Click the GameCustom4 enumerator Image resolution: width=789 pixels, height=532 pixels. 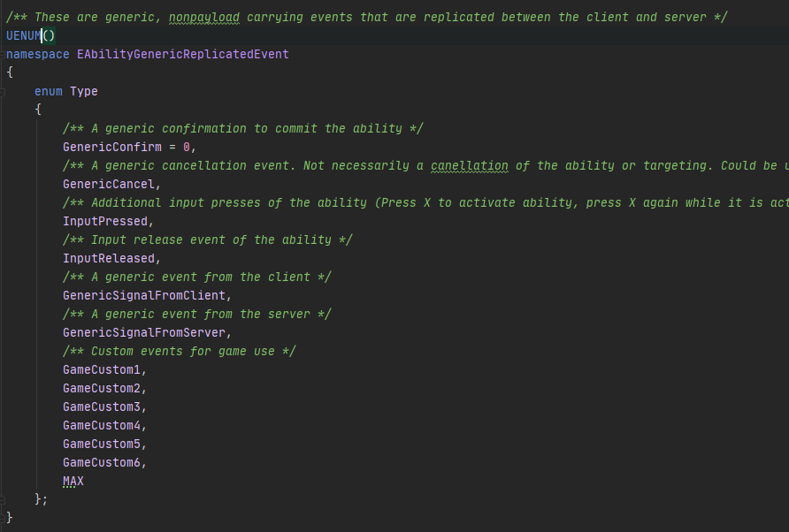102,426
